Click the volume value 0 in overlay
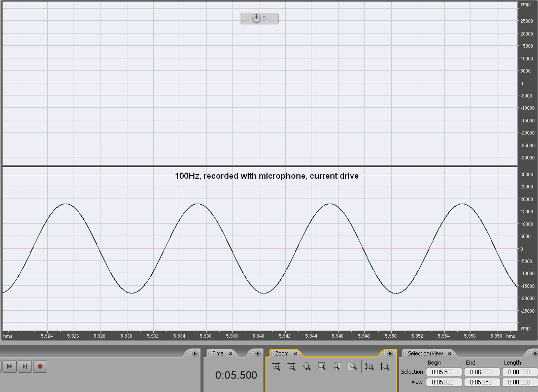 [264, 19]
